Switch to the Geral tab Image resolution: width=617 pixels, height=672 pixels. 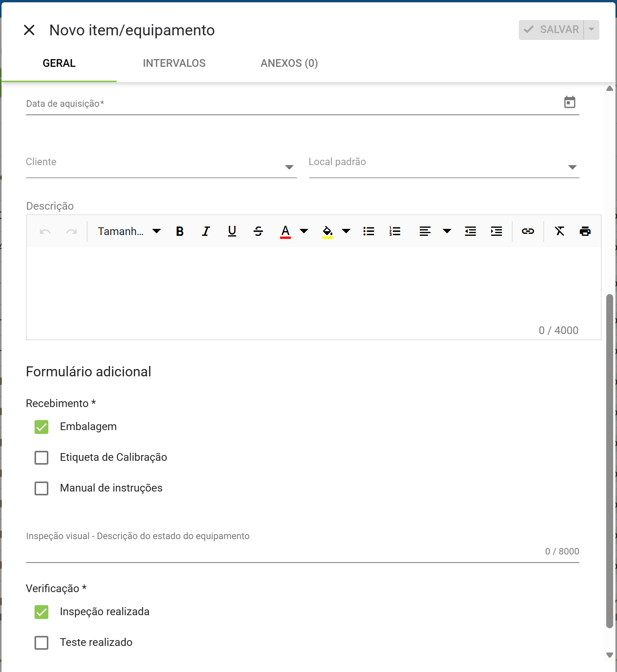[59, 63]
